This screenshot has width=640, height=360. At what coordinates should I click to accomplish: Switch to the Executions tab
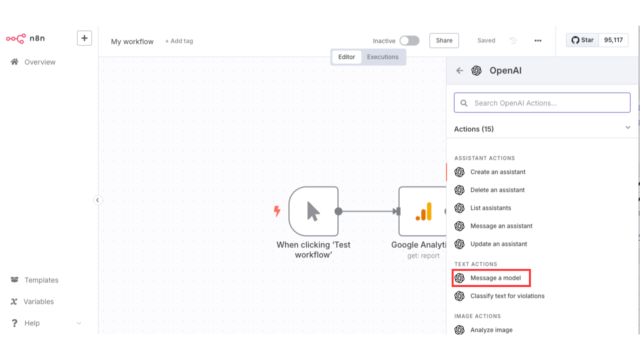(382, 57)
